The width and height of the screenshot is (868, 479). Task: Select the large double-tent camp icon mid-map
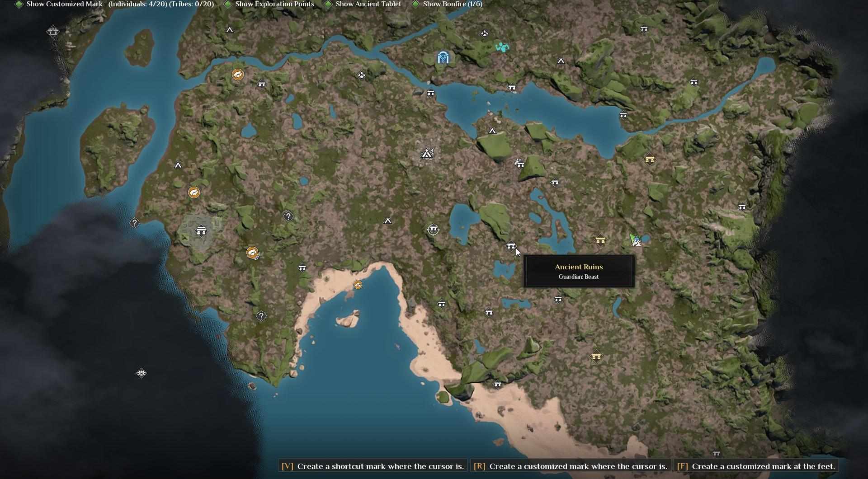click(x=427, y=154)
